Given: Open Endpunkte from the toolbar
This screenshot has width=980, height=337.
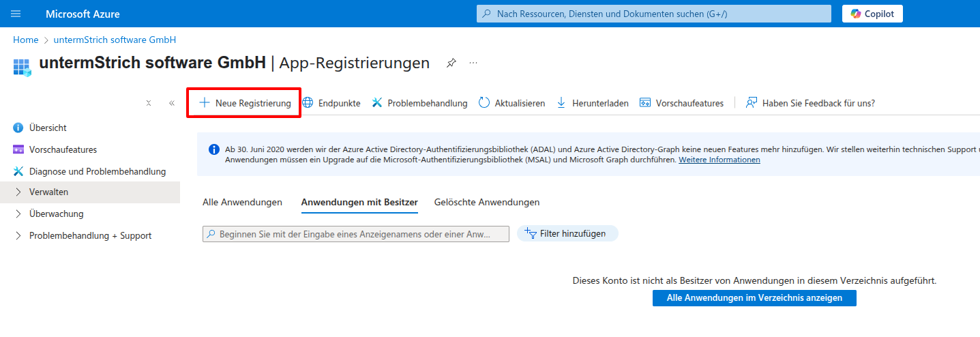Looking at the screenshot, I should click(331, 103).
